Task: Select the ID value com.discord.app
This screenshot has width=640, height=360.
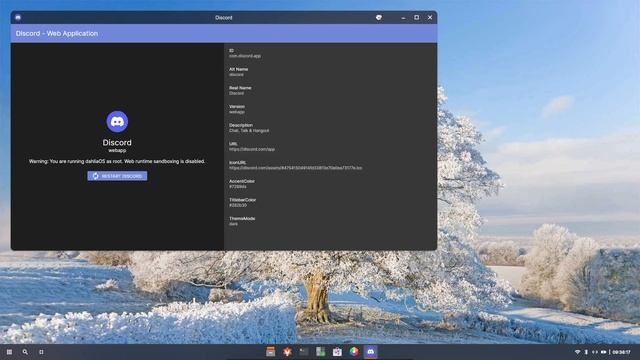Action: pyautogui.click(x=245, y=56)
